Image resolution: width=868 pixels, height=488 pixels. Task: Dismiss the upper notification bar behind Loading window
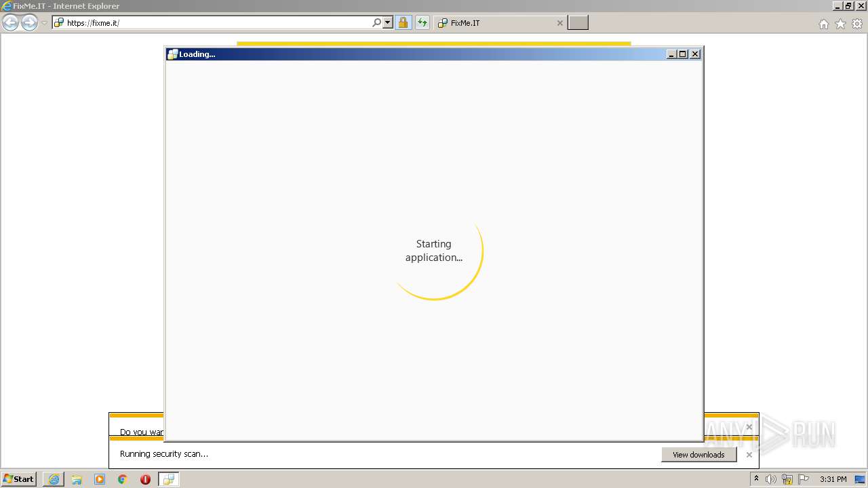click(x=749, y=427)
